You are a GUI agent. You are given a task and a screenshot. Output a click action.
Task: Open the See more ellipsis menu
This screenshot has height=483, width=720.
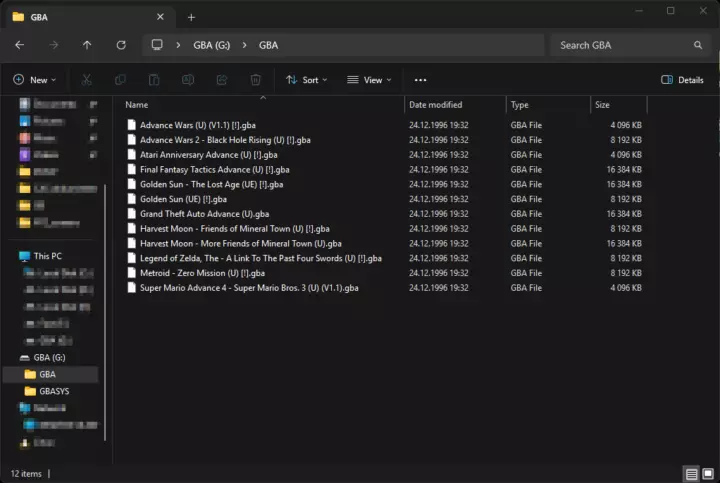click(x=420, y=80)
